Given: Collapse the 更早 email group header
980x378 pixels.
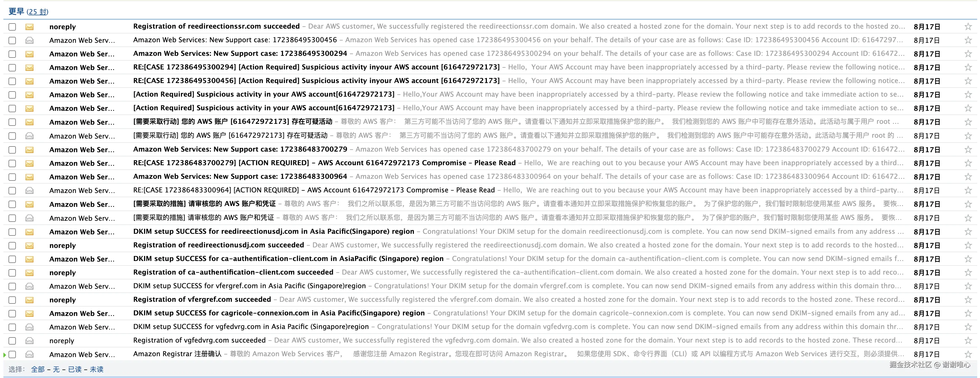Looking at the screenshot, I should (16, 11).
